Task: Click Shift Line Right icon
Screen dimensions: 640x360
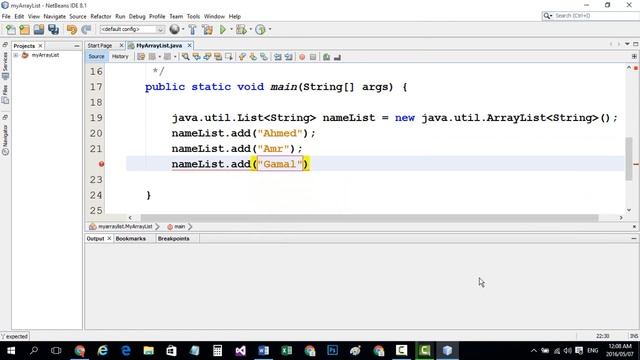Action: pos(289,57)
